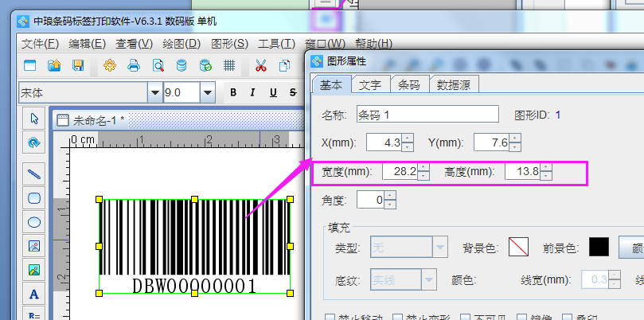The height and width of the screenshot is (320, 644).
Task: Switch to the 数据源 tab
Action: (454, 84)
